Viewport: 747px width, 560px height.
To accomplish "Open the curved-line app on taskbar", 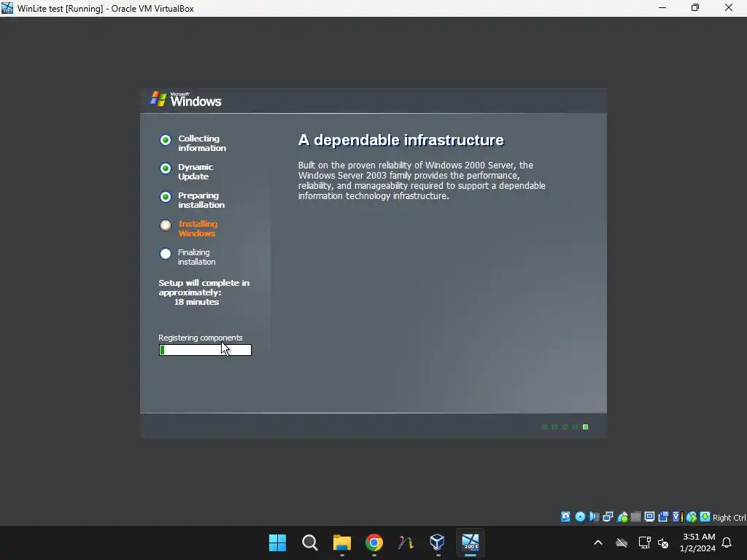I will tap(406, 542).
